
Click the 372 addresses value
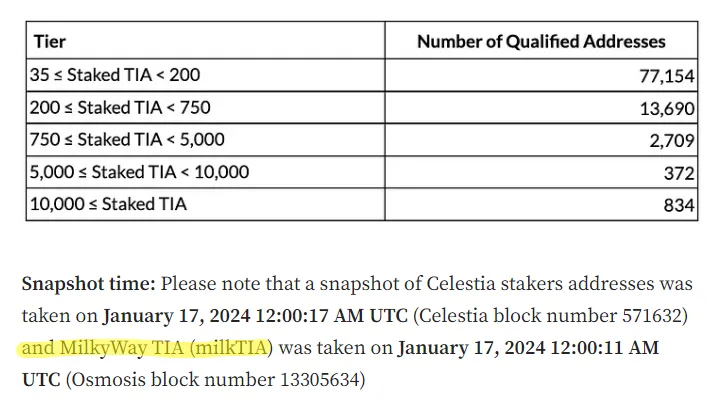[x=679, y=173]
